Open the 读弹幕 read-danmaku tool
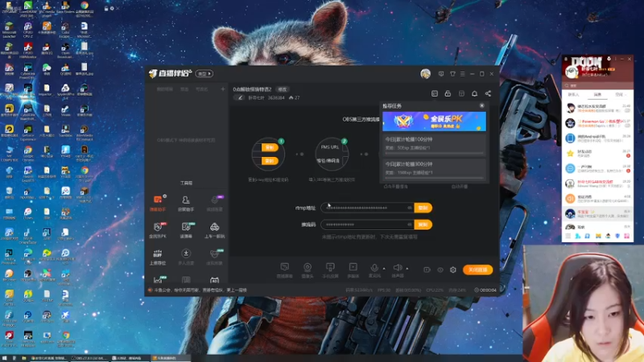The height and width of the screenshot is (362, 644). point(186,230)
